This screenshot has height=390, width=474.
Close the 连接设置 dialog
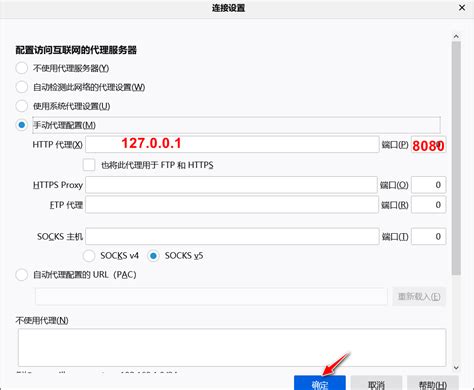click(462, 7)
